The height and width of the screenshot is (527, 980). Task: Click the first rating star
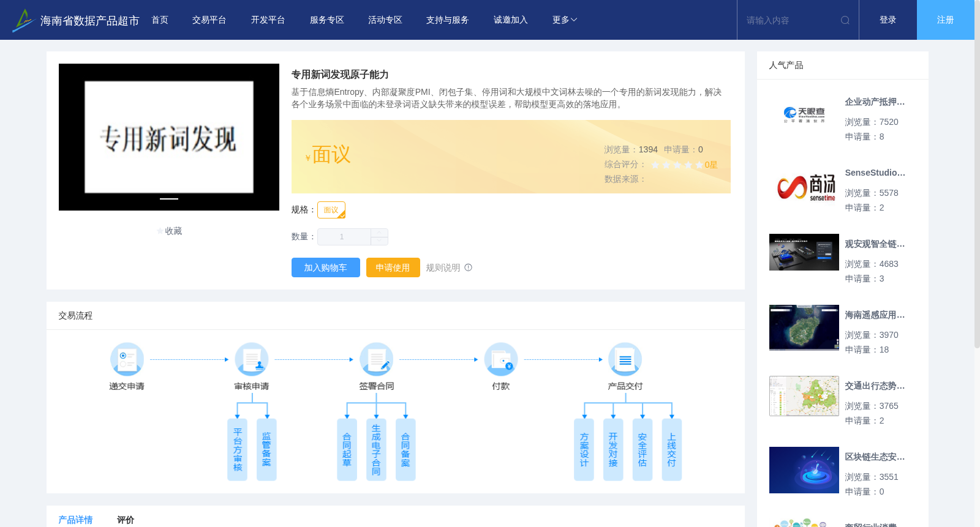tap(655, 165)
